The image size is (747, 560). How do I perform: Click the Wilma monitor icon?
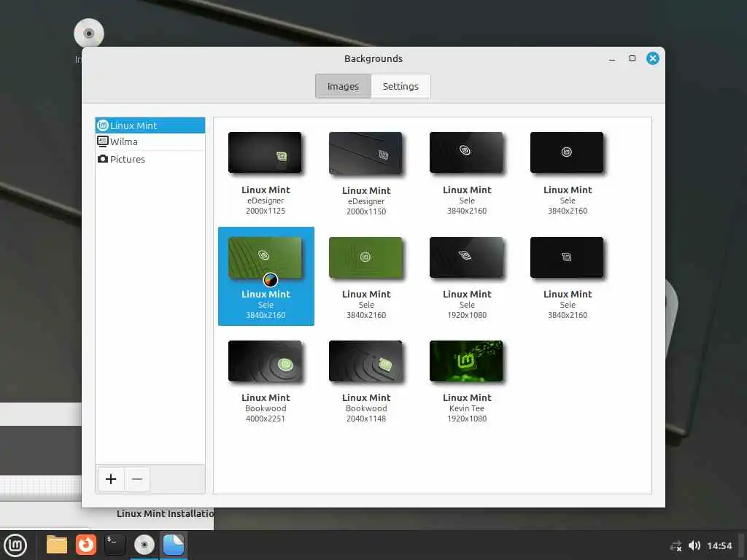click(x=102, y=141)
